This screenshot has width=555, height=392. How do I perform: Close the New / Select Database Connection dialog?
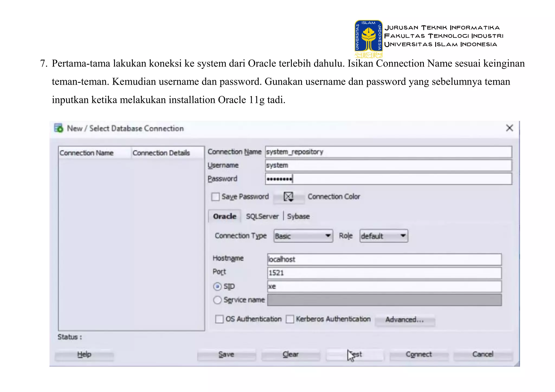tap(509, 128)
